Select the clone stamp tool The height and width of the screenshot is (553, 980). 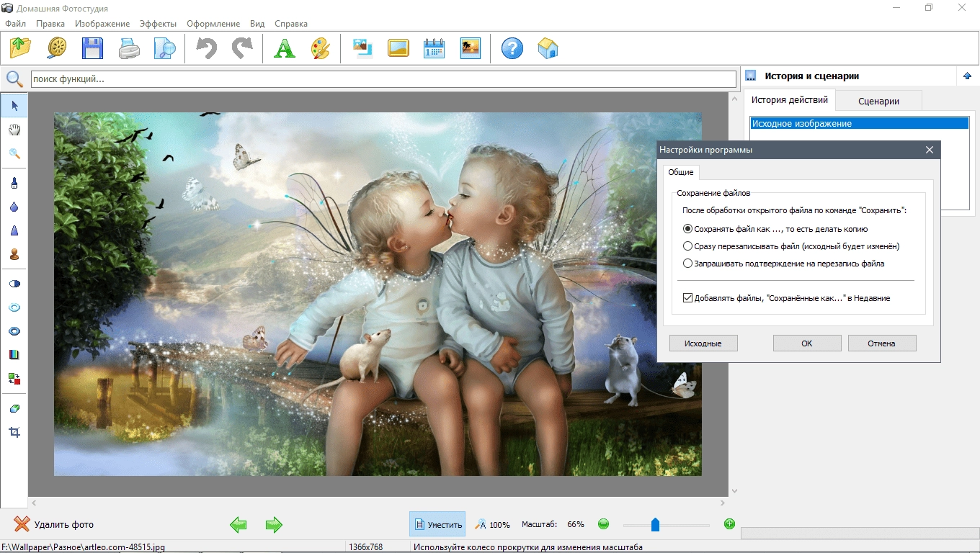pos(14,254)
